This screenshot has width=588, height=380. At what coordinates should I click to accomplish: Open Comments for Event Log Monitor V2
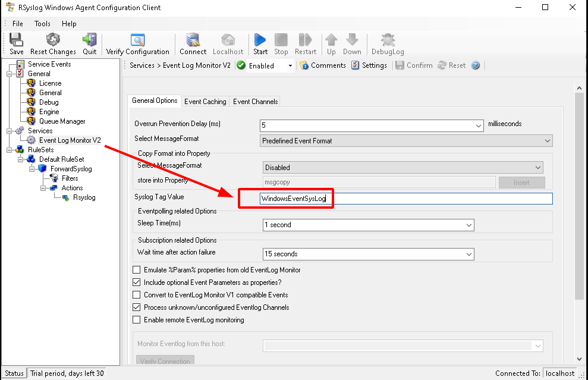pos(322,65)
